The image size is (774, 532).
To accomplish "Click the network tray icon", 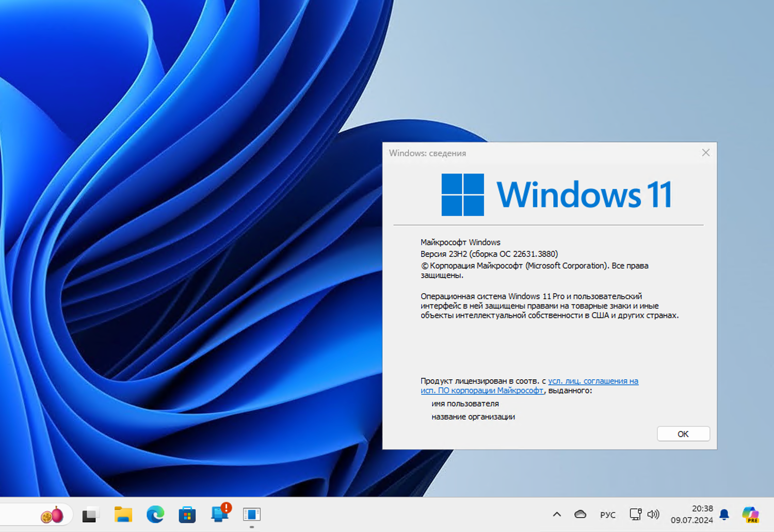I will [636, 514].
